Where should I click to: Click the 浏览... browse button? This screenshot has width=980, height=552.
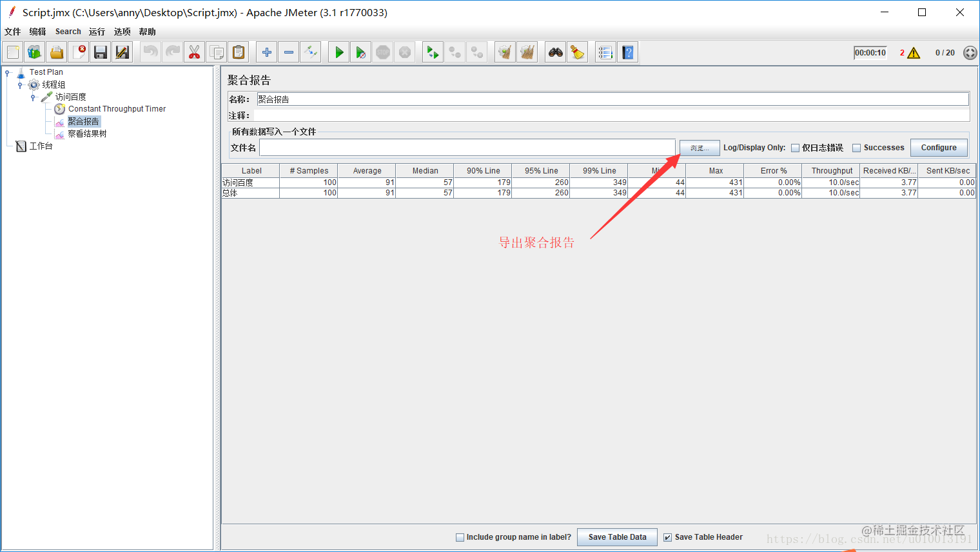(700, 148)
